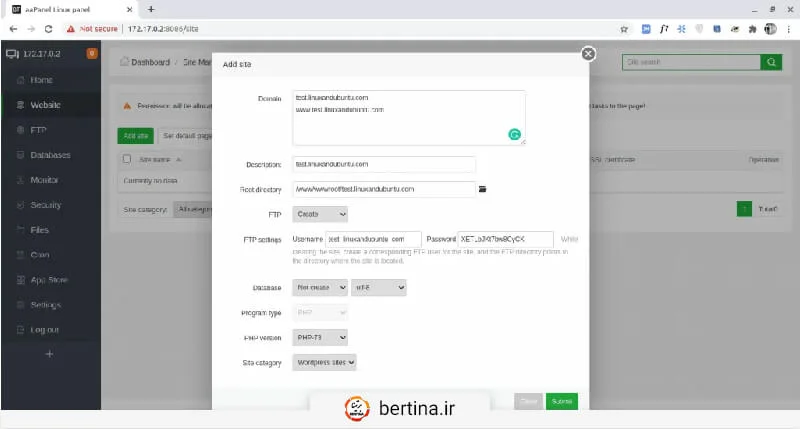Click the Dashboard breadcrumb link
Image resolution: width=800 pixels, height=429 pixels.
tap(149, 62)
